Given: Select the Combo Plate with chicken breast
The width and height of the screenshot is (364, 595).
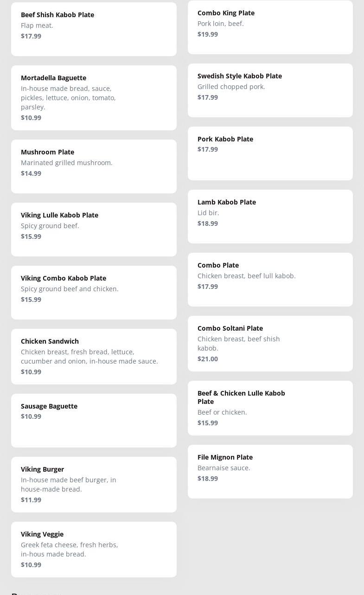Looking at the screenshot, I should 270,280.
